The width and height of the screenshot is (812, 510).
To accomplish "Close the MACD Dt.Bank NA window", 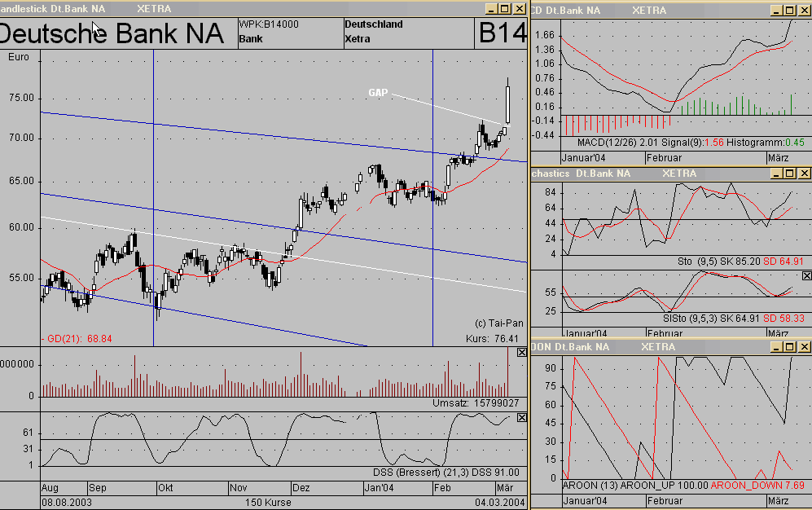I will pos(804,11).
